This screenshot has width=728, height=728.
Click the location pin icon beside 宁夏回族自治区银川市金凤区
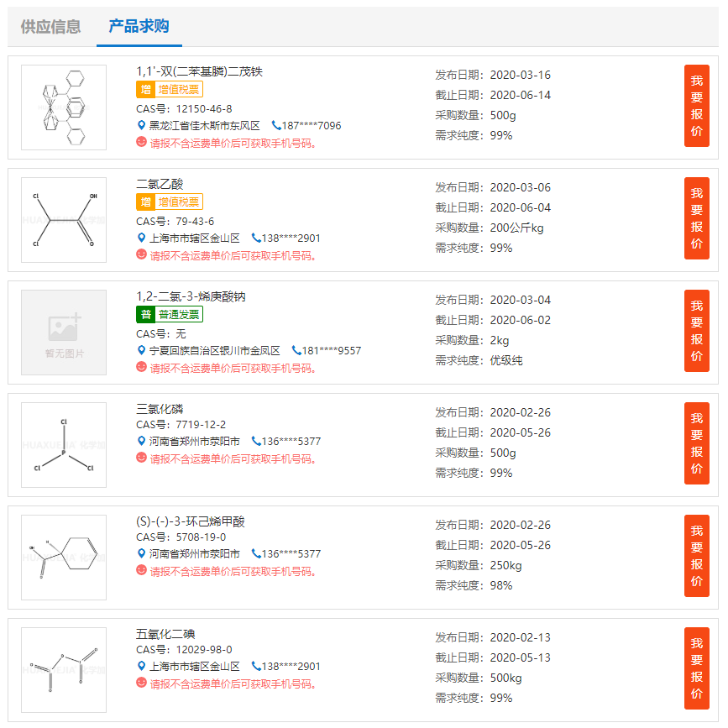(142, 350)
